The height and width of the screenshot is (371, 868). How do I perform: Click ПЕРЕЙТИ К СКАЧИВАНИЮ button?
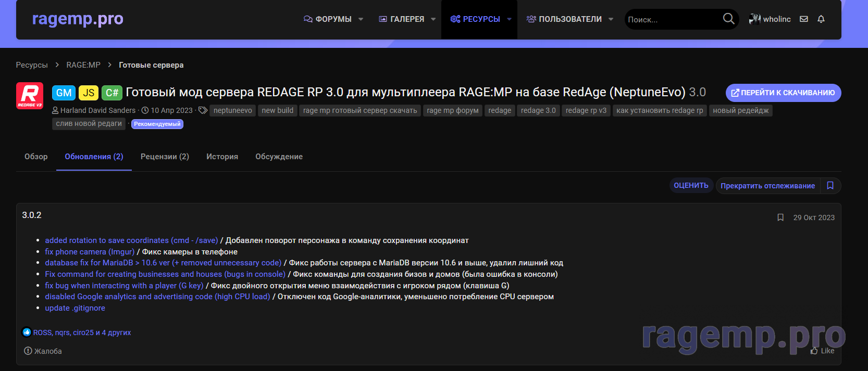pos(783,93)
